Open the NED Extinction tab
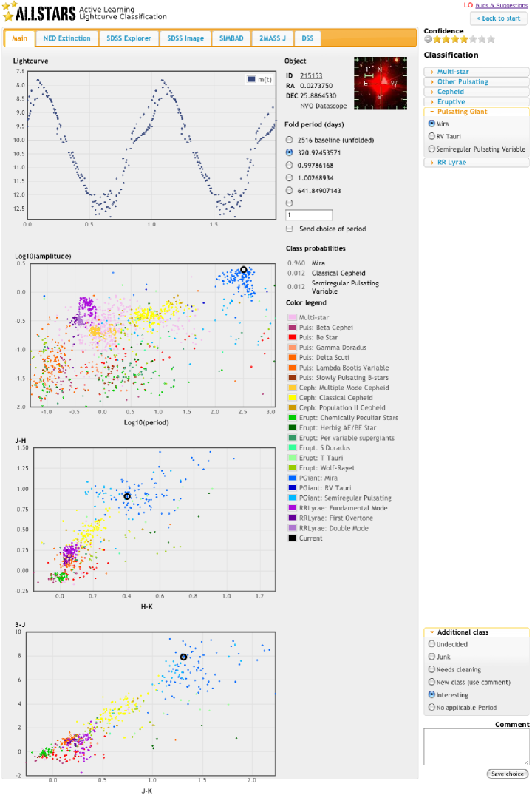Screen dimensions: 532x795 tap(66, 38)
